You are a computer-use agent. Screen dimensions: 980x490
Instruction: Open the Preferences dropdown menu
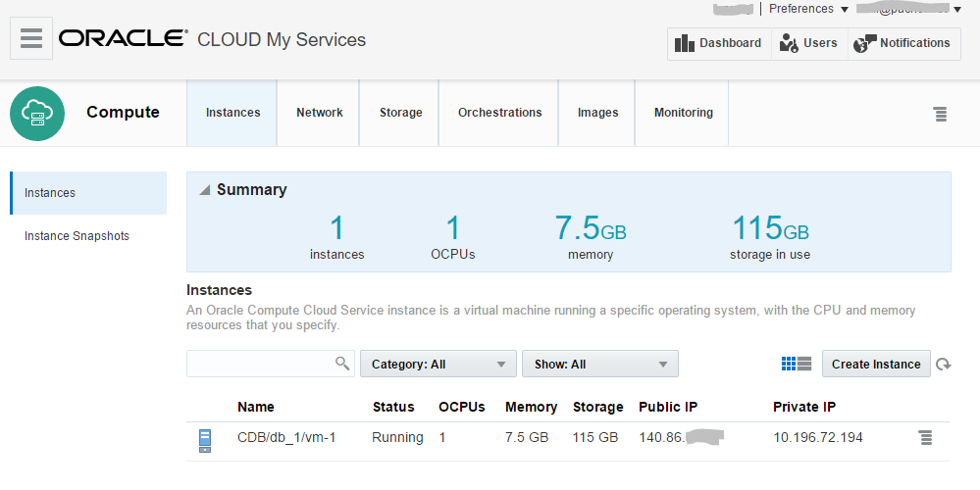pos(808,9)
